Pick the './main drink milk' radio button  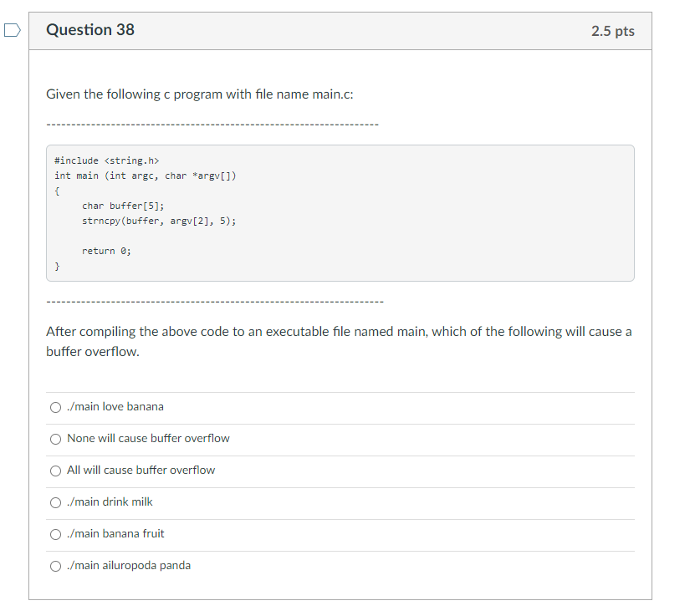55,502
